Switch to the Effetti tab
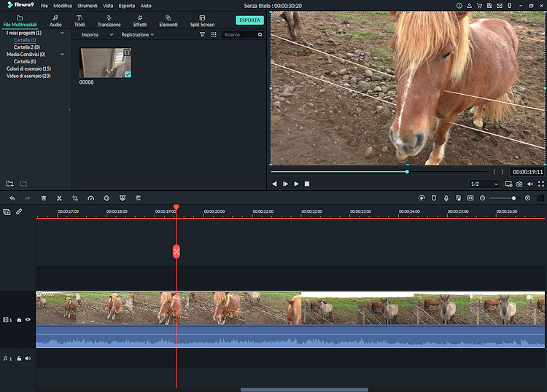Viewport: 547px width, 392px height. [x=140, y=21]
